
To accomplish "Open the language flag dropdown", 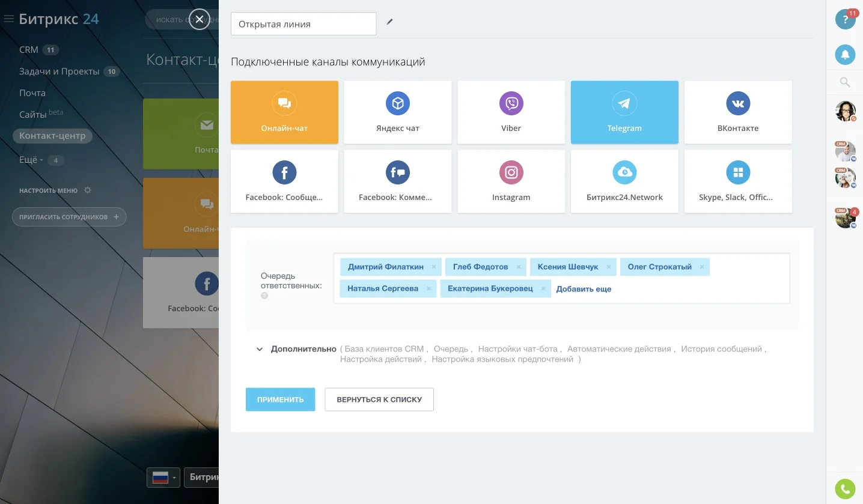I will (x=163, y=478).
